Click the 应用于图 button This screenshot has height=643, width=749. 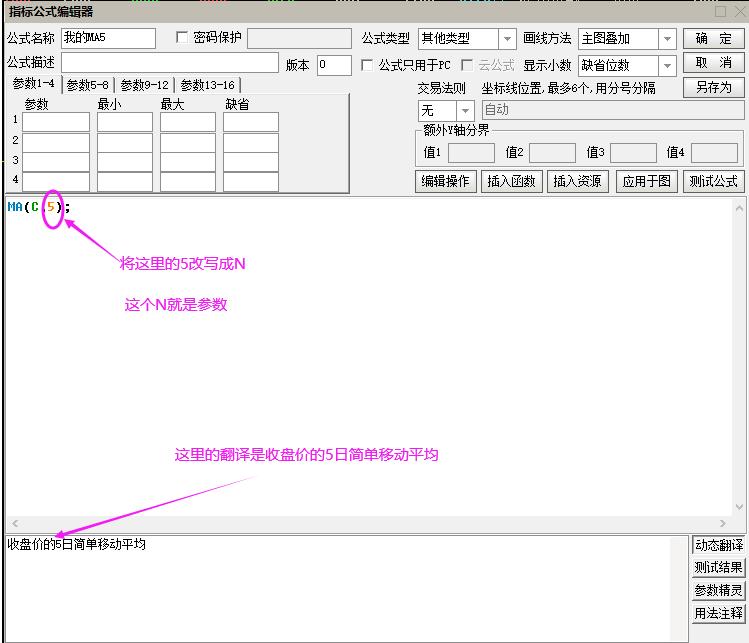647,181
